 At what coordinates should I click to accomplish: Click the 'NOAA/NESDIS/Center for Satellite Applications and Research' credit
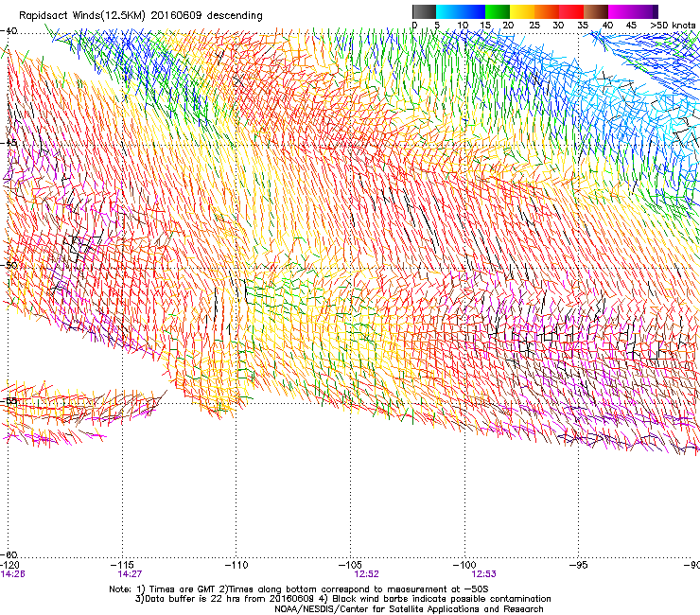409,609
